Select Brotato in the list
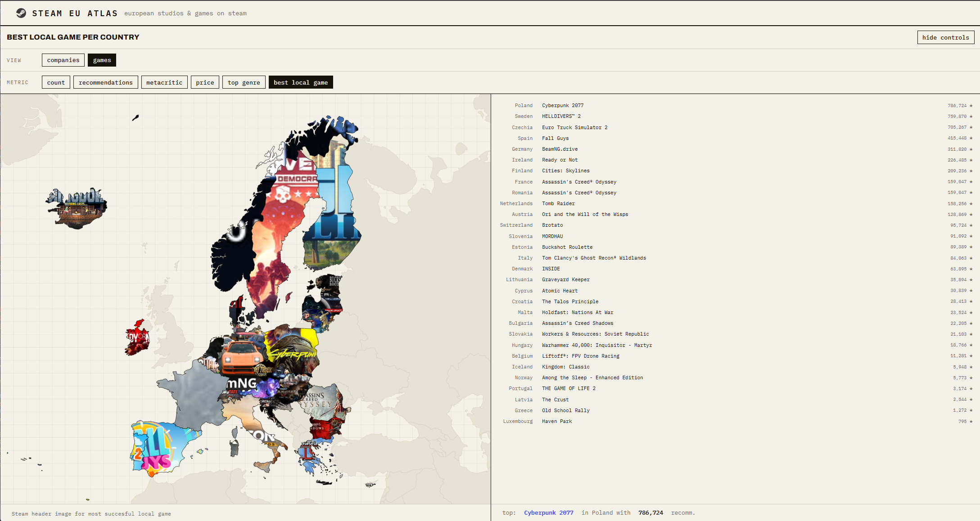This screenshot has width=980, height=521. 552,225
